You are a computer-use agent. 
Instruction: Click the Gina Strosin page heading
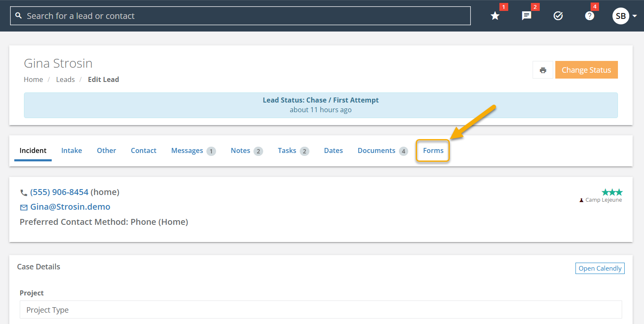coord(58,63)
